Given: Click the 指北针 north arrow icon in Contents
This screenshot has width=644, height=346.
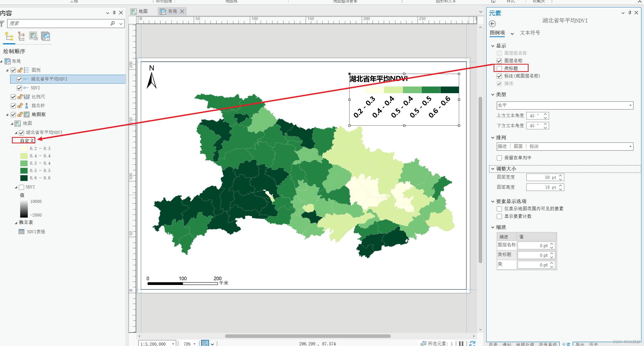Looking at the screenshot, I should 27,106.
